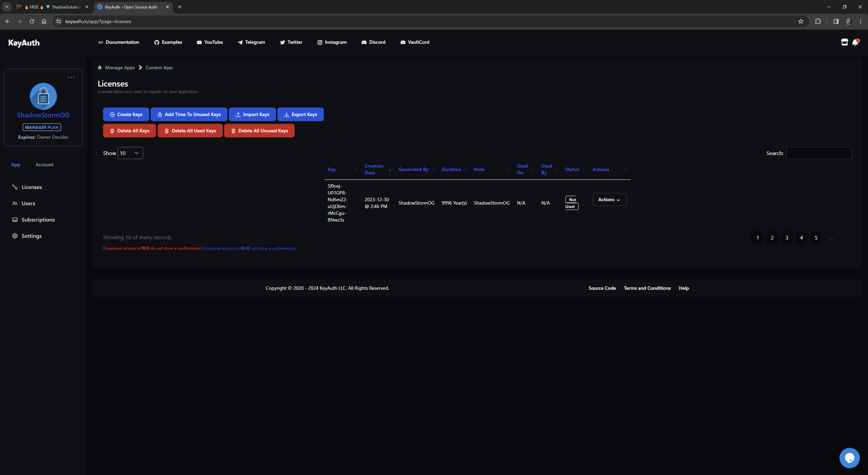This screenshot has width=868, height=475.
Task: Switch to the ShadowSolution tab
Action: (x=53, y=7)
